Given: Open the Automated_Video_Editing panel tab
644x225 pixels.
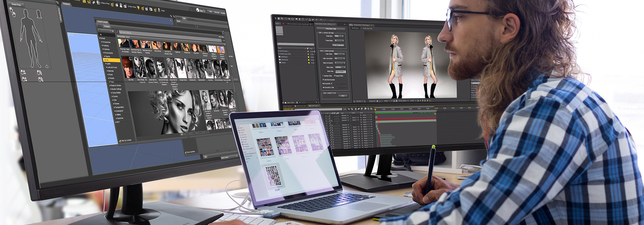Looking at the screenshot, I should pyautogui.click(x=325, y=24).
